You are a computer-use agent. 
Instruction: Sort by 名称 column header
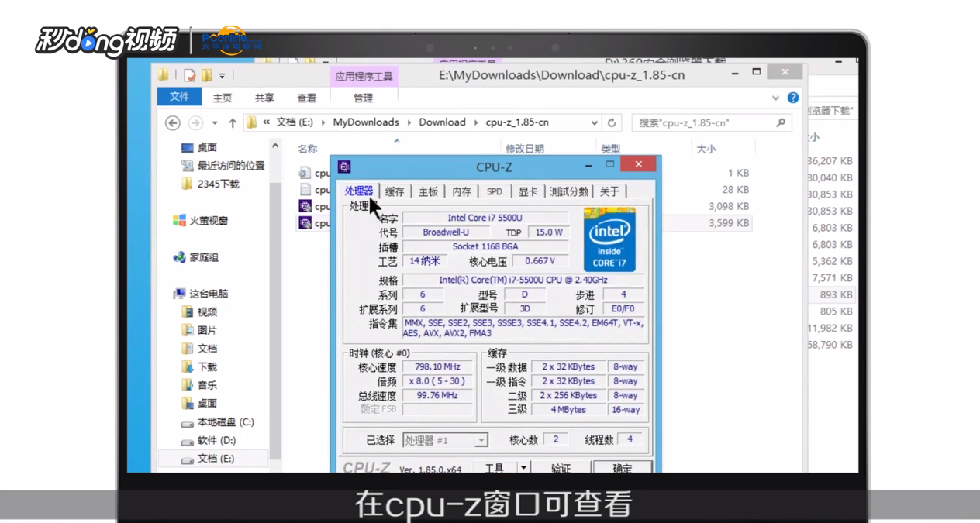pos(308,149)
